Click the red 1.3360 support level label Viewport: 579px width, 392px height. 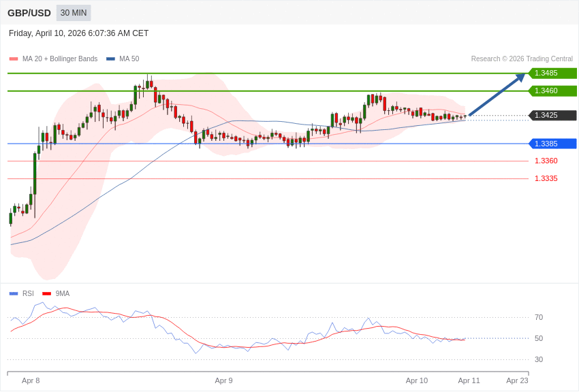pos(546,161)
